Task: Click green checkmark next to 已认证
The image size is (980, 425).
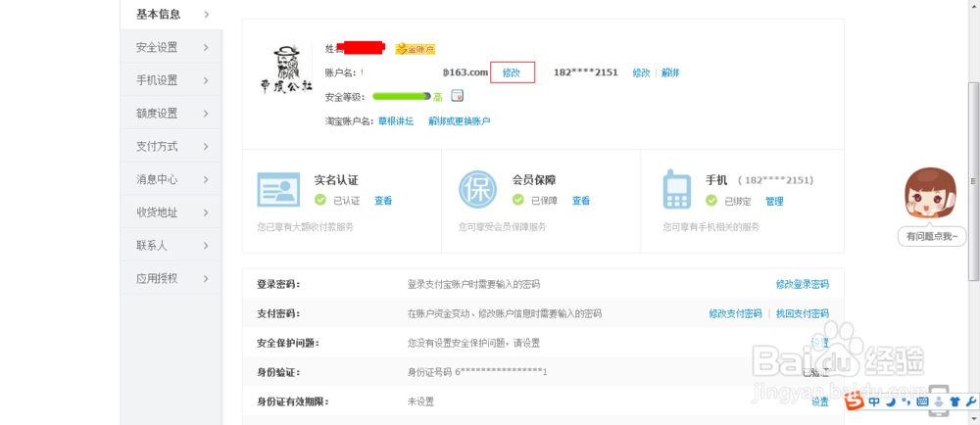Action: point(320,201)
